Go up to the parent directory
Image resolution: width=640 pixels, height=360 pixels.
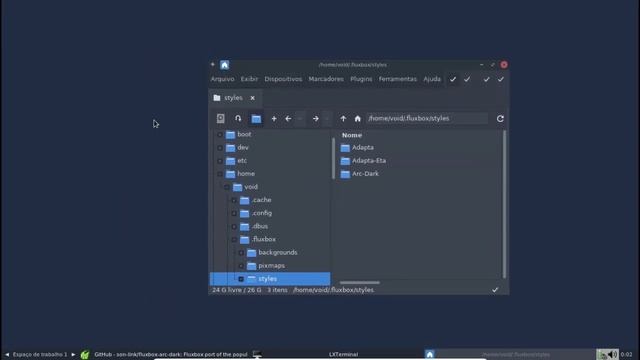pos(343,119)
